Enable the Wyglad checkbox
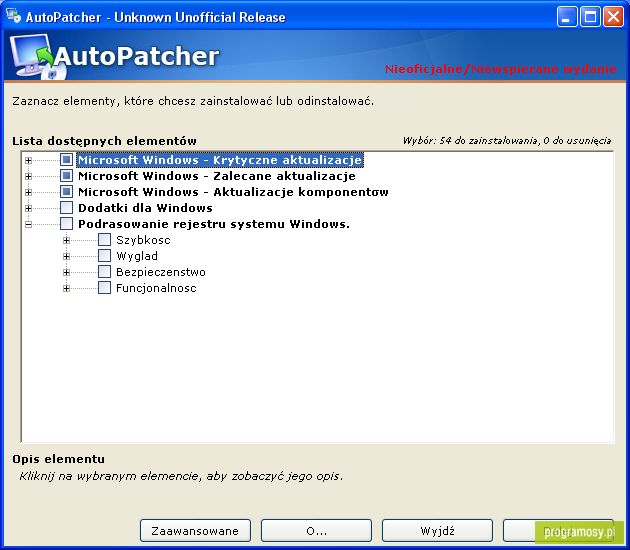 [104, 256]
